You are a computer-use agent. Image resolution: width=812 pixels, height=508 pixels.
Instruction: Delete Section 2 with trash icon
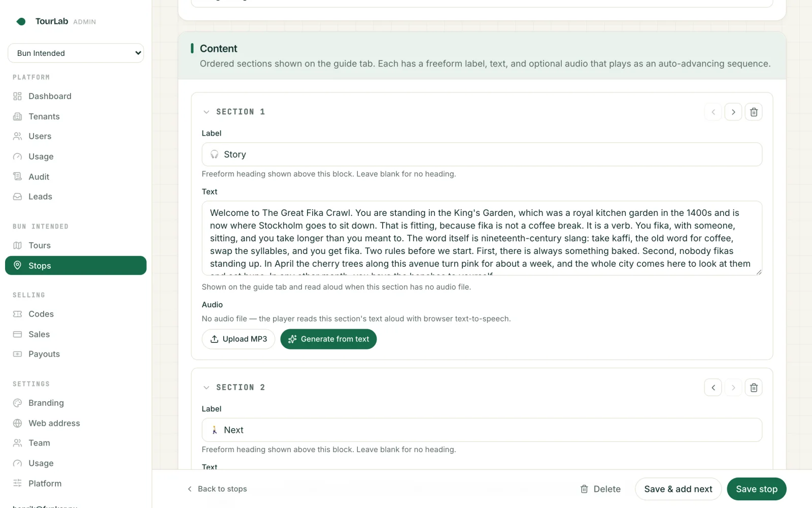coord(754,388)
